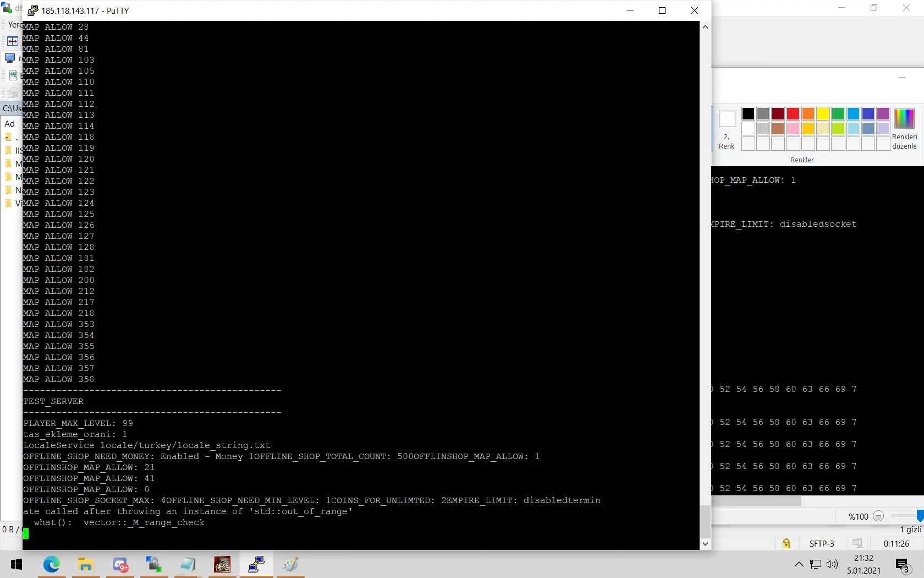Show hidden system tray icons
Viewport: 924px width, 578px height.
click(x=799, y=564)
